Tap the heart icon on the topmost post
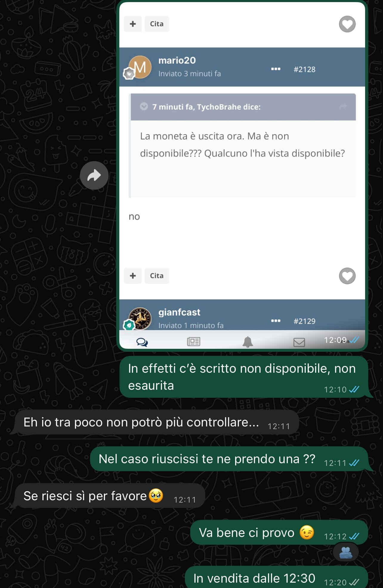Screen dimensions: 383x588 (347, 24)
